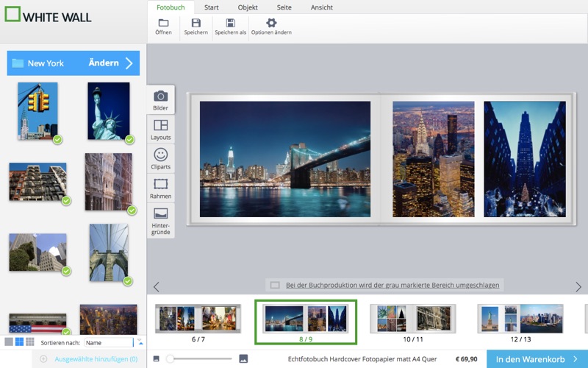Screen dimensions: 588x368
Task: Select the Brooklyn Bridge night photo on page
Action: (x=285, y=159)
